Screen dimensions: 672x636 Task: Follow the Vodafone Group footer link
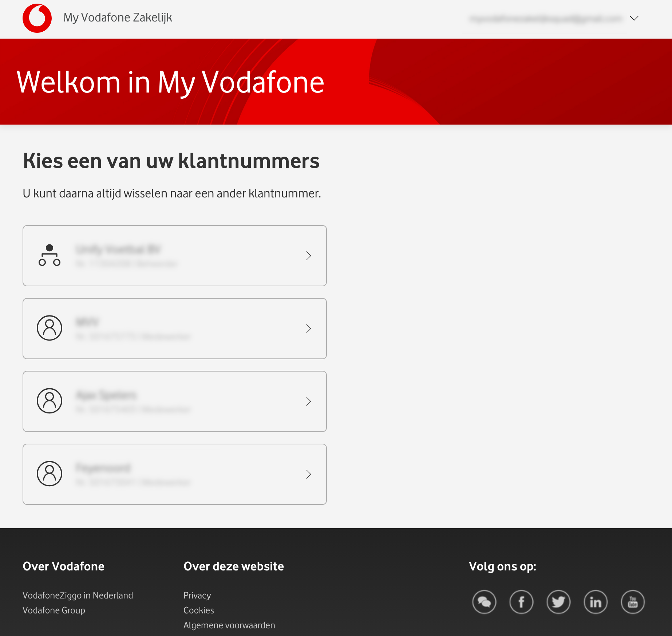click(54, 610)
